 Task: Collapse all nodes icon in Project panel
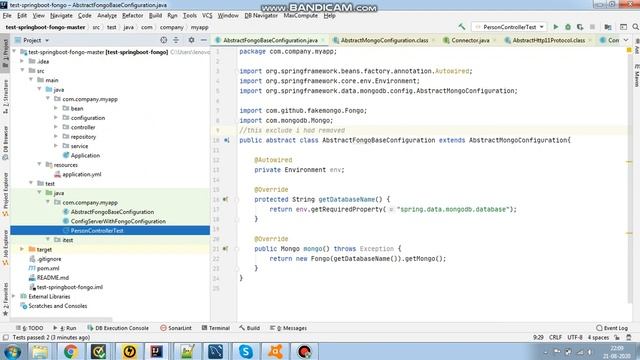tap(176, 40)
